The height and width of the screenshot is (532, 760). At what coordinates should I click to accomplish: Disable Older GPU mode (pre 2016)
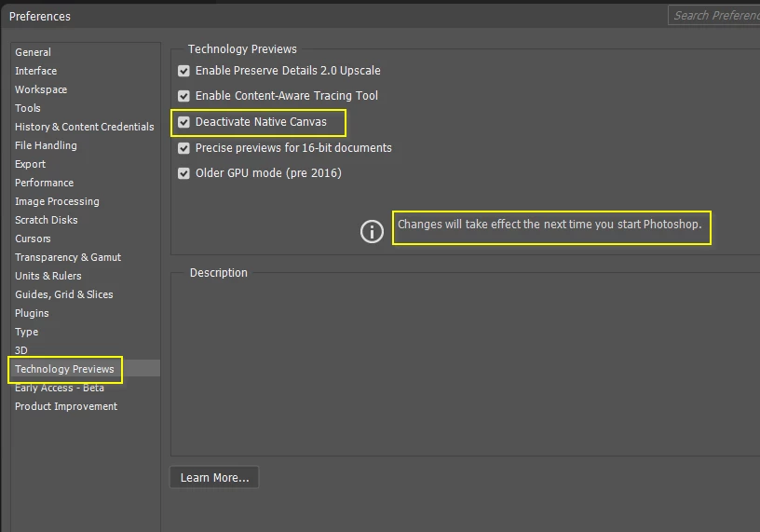(x=183, y=173)
